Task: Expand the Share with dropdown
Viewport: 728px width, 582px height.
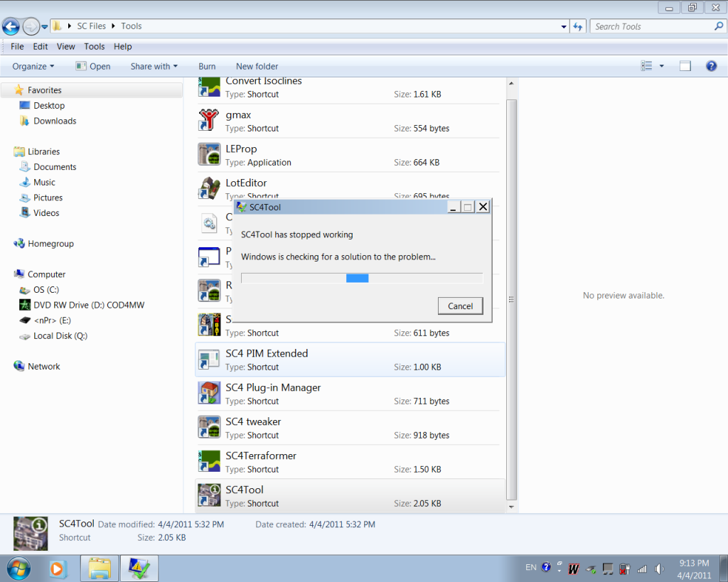Action: [x=154, y=66]
